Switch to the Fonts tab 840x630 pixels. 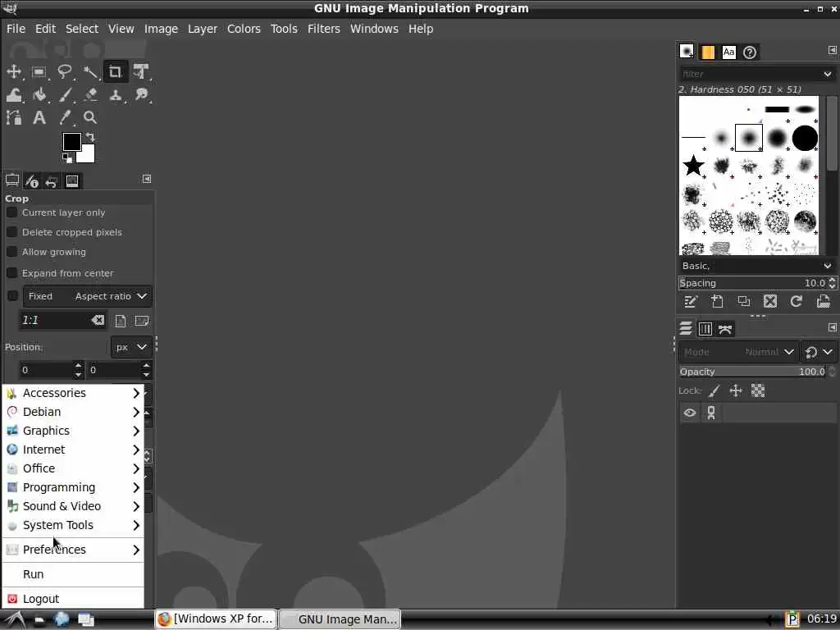pyautogui.click(x=728, y=52)
